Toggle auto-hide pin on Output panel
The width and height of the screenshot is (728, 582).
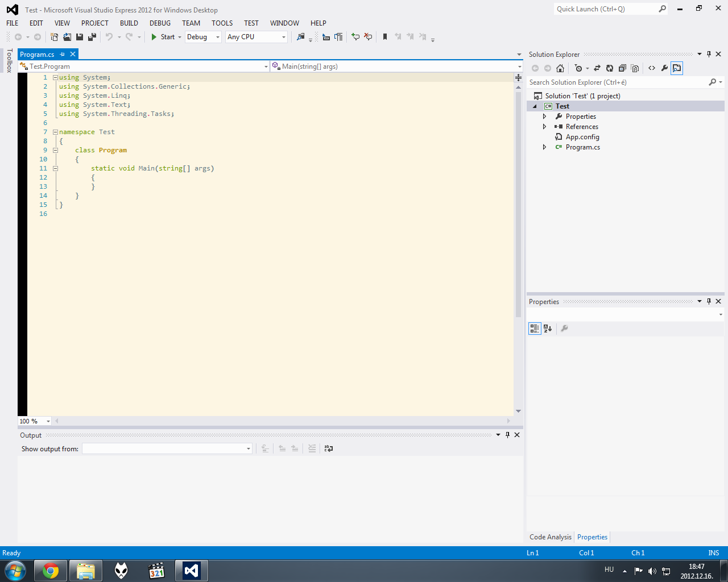507,435
